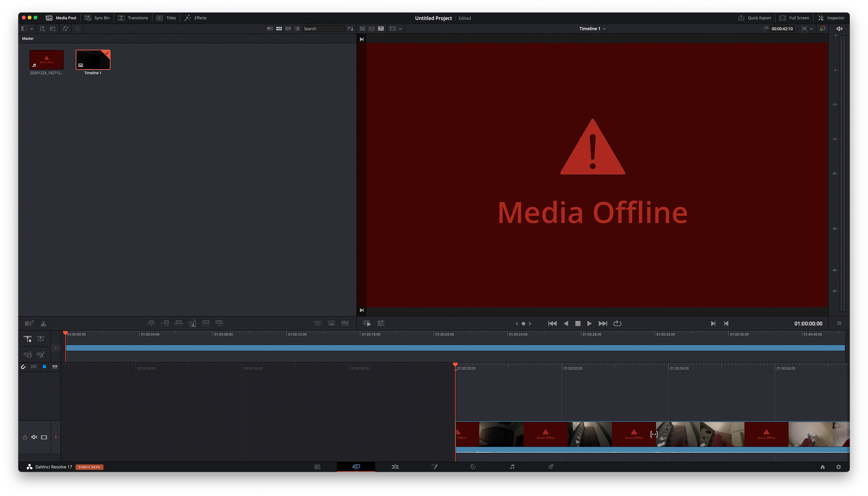Click the upper timeline blue clip bar
868x496 pixels.
pos(451,348)
